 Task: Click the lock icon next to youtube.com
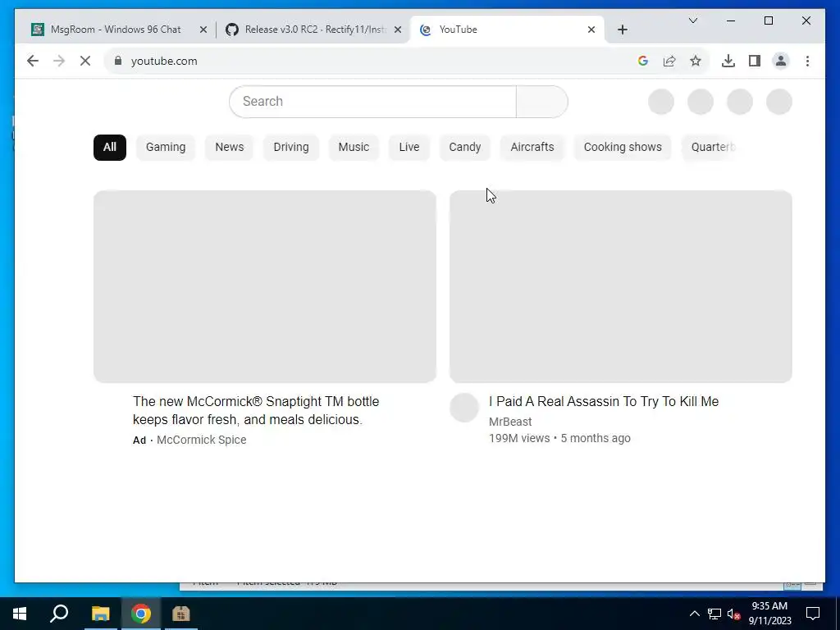coord(118,61)
